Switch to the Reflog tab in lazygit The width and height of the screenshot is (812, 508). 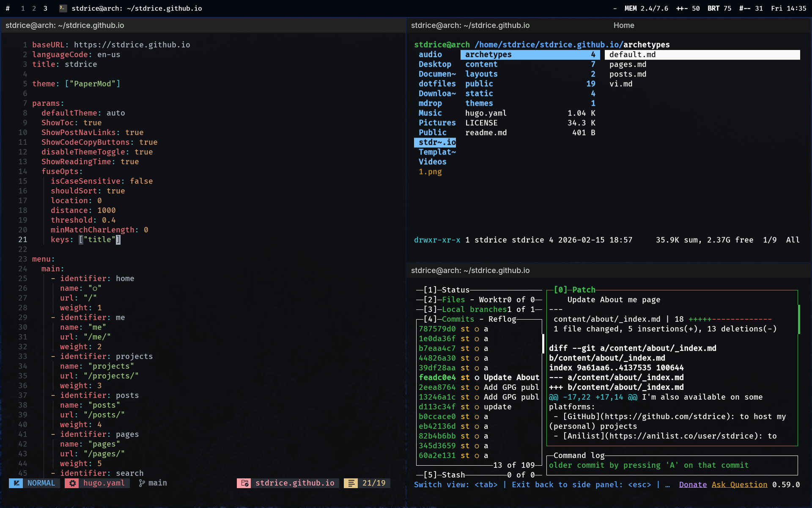502,319
